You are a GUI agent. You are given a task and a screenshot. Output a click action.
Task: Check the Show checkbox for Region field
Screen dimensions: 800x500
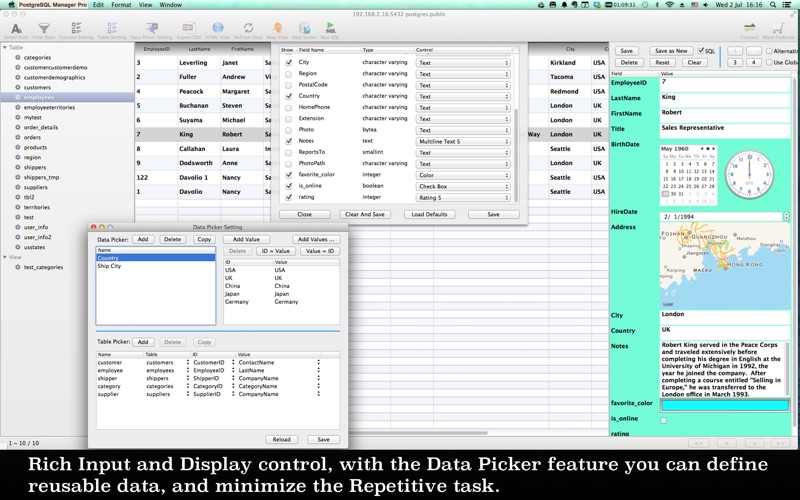tap(289, 73)
